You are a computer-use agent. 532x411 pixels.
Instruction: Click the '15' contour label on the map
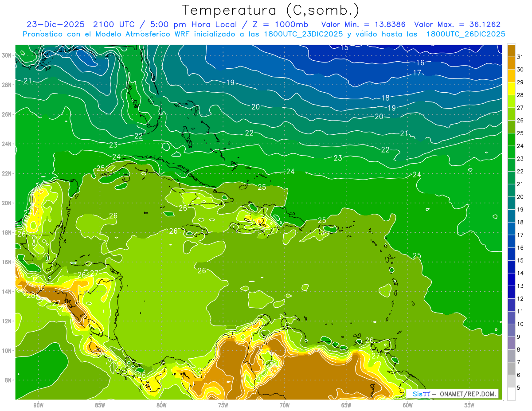[x=344, y=47]
